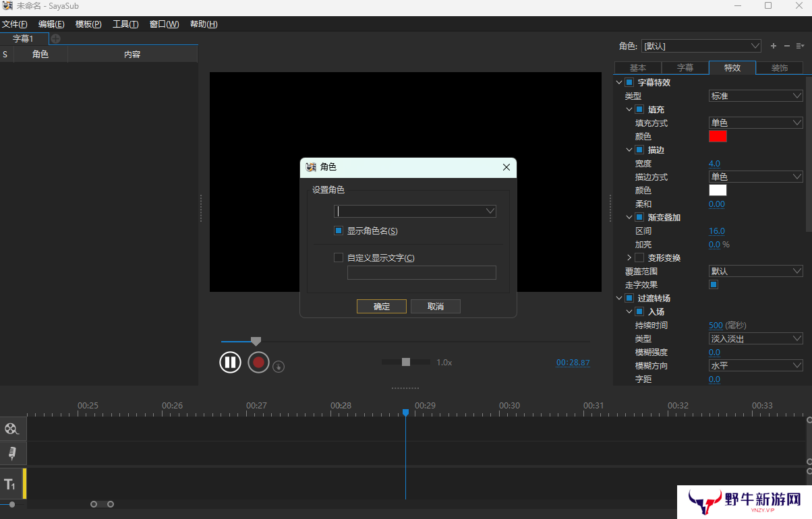Image resolution: width=812 pixels, height=519 pixels.
Task: Open the 工具 menu
Action: click(125, 24)
